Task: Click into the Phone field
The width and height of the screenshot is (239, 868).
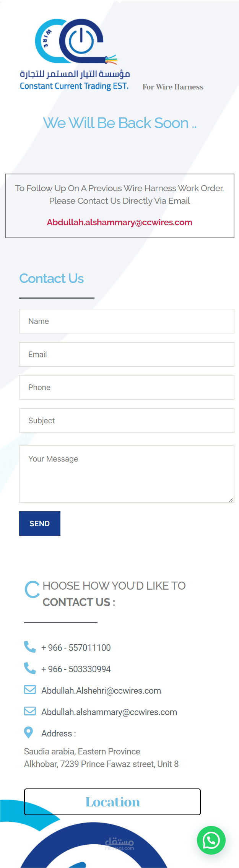Action: (x=127, y=387)
